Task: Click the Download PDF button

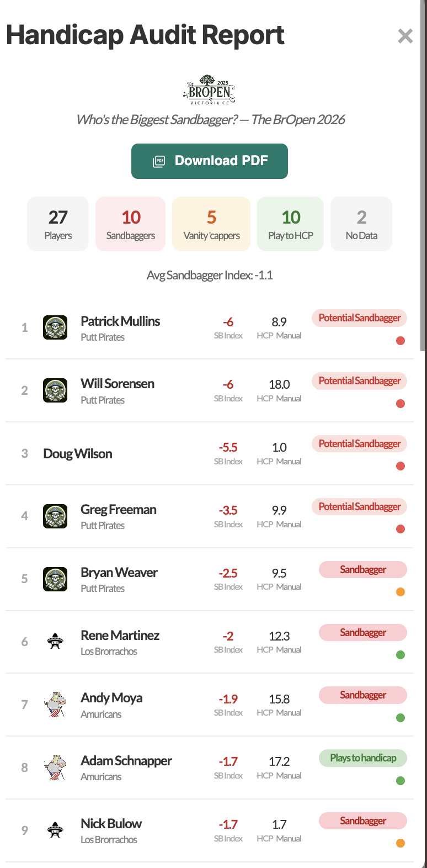Action: (x=209, y=161)
